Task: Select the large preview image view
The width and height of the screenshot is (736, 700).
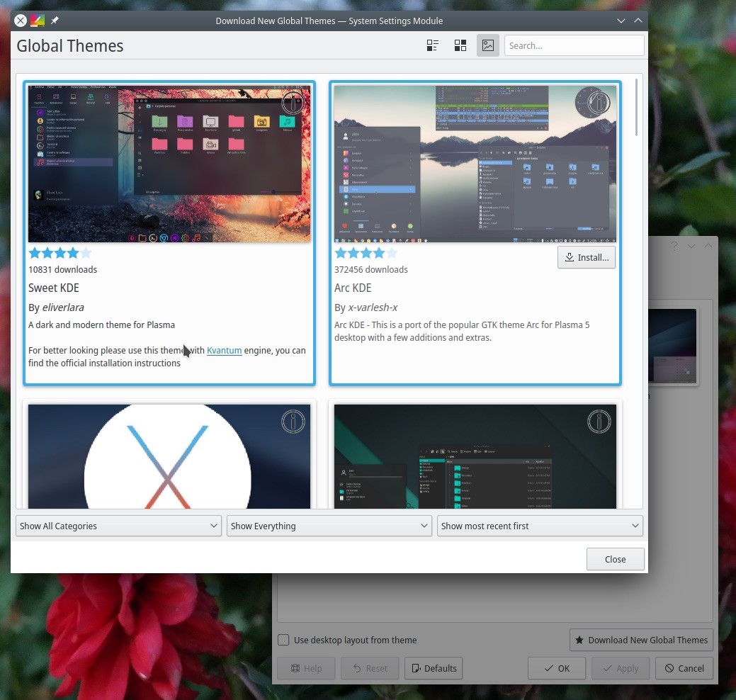Action: point(487,45)
